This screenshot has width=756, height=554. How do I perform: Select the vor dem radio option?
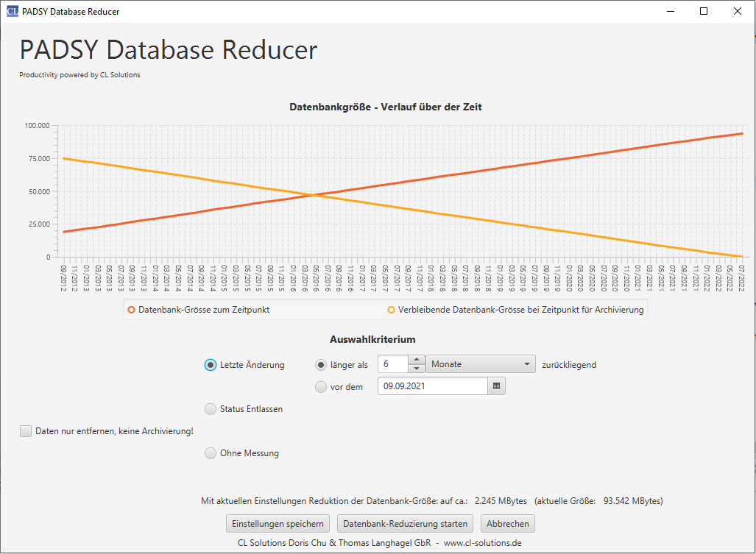[321, 387]
